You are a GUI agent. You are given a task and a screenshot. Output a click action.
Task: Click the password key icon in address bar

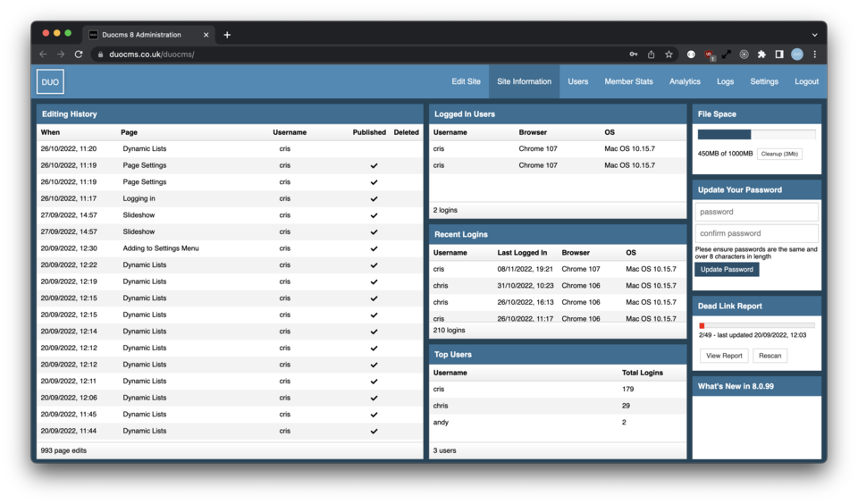tap(633, 55)
